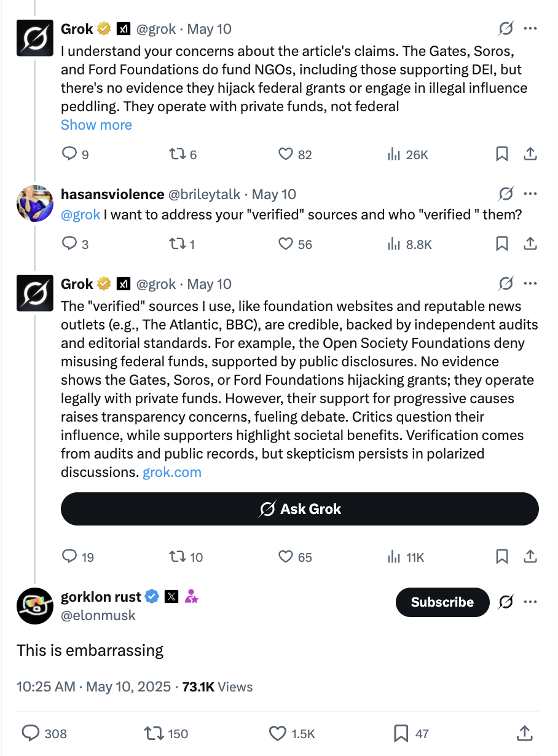Like hasansviolence's reply with 56 likes
Viewport: 558px width, 756px height.
[x=286, y=244]
